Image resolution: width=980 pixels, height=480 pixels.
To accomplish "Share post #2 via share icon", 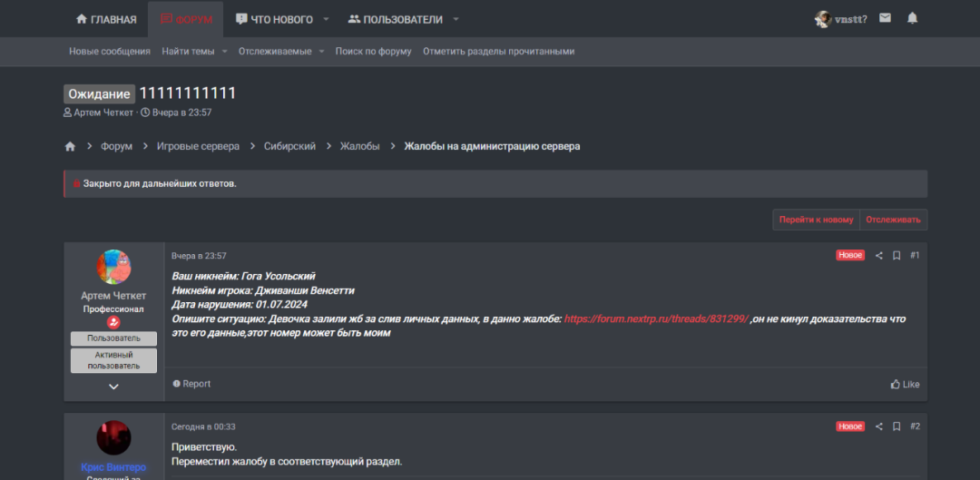I will 878,426.
